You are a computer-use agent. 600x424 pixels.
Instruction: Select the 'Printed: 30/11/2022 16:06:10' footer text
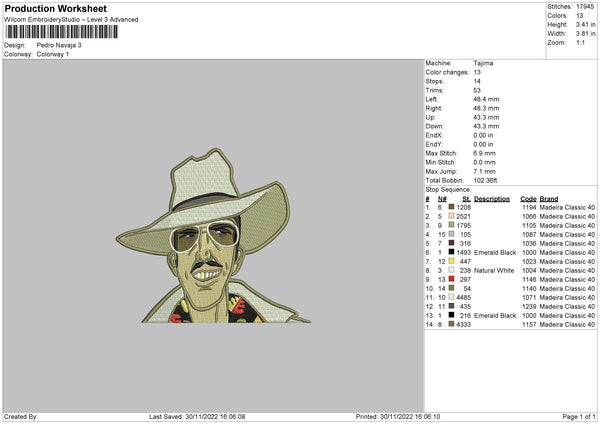coord(398,417)
